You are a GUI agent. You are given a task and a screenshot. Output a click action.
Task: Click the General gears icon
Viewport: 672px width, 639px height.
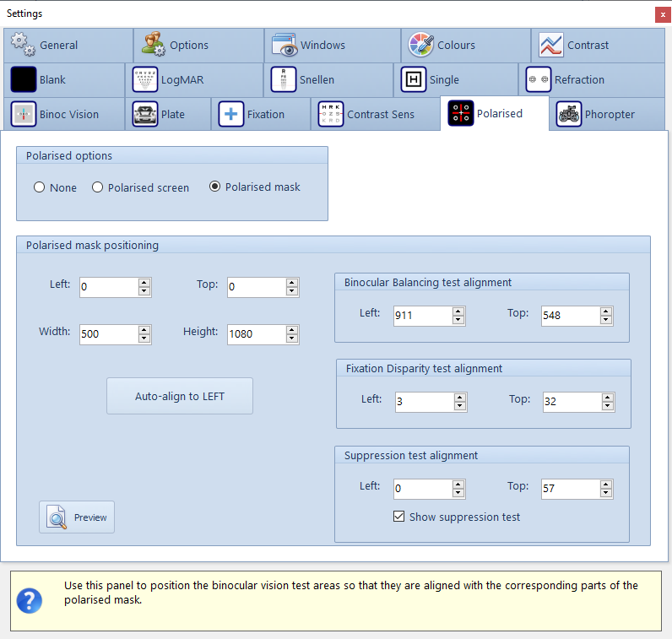pyautogui.click(x=24, y=45)
